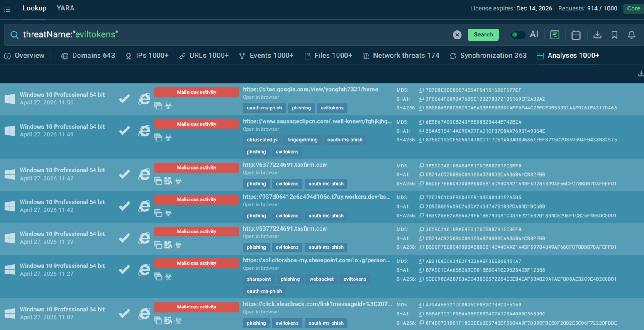Select the eviltokens tag on the SharePoint analysis
The width and height of the screenshot is (644, 330).
pos(355,279)
